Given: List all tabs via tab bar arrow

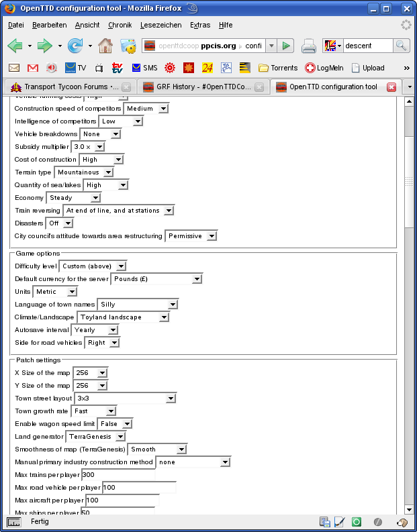Looking at the screenshot, I should click(x=410, y=87).
